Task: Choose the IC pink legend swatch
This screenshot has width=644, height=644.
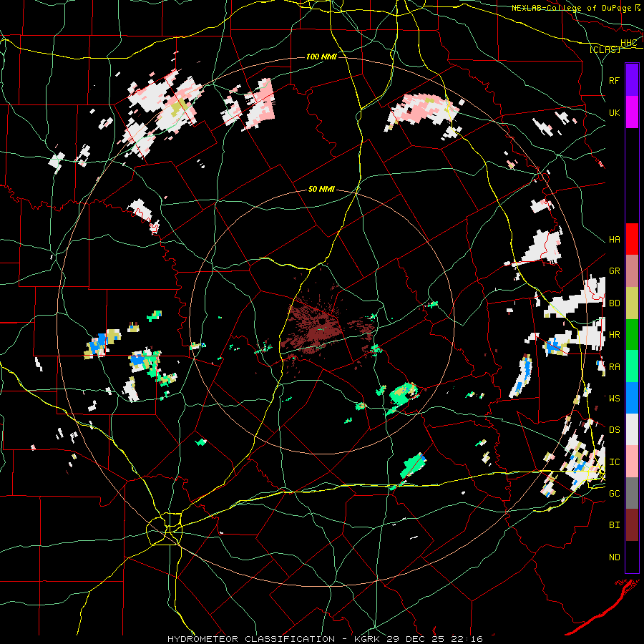Action: pos(632,462)
